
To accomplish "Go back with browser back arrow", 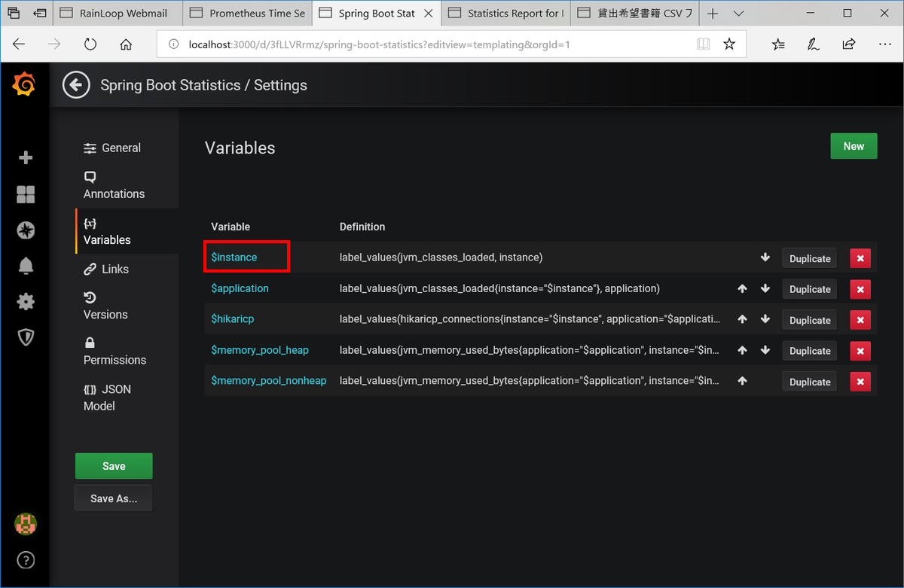I will click(19, 44).
